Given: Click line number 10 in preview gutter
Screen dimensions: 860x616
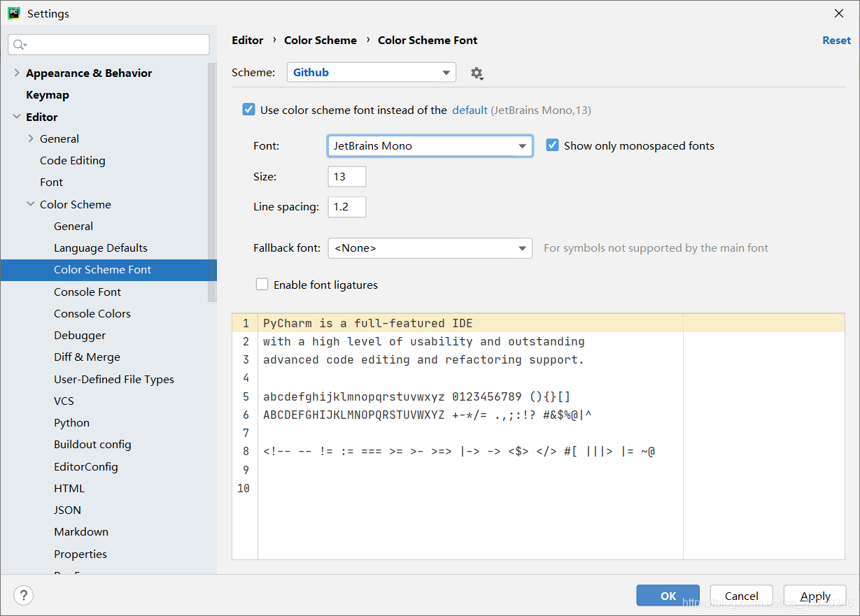Looking at the screenshot, I should click(x=243, y=488).
